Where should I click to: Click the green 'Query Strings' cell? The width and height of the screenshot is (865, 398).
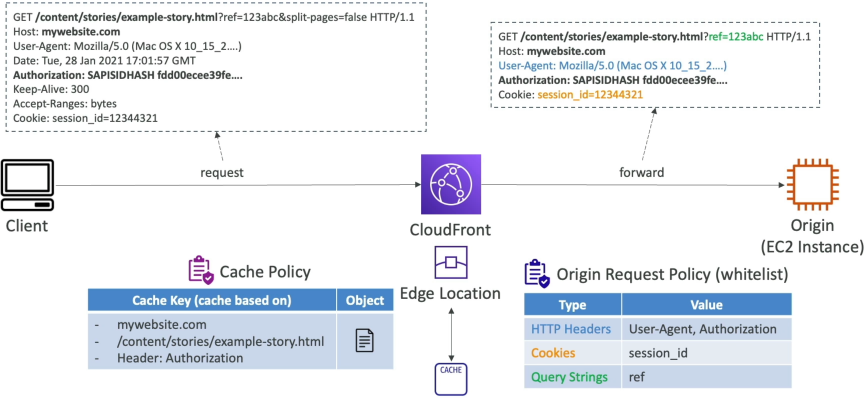pyautogui.click(x=573, y=377)
